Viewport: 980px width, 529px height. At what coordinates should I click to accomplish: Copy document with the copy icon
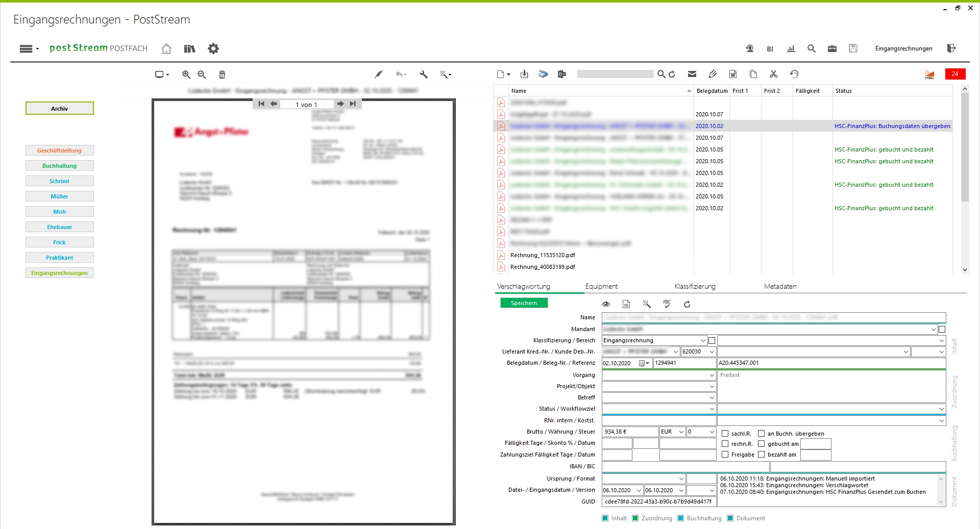pyautogui.click(x=753, y=74)
